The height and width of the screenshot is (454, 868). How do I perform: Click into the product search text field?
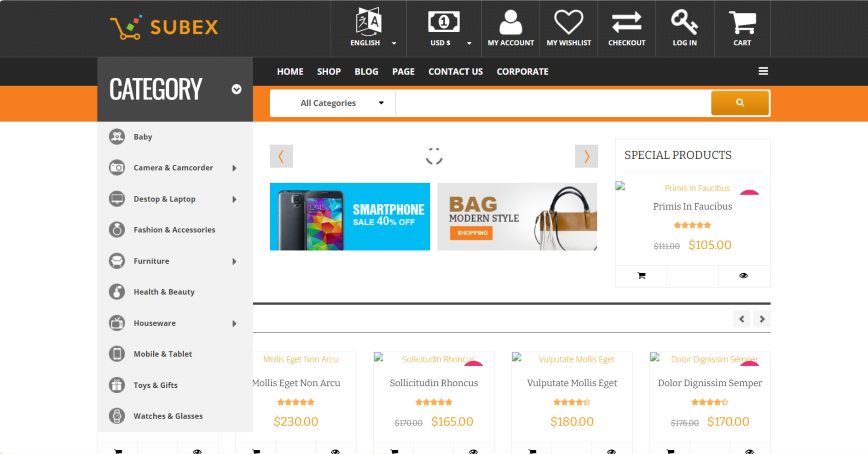coord(552,103)
